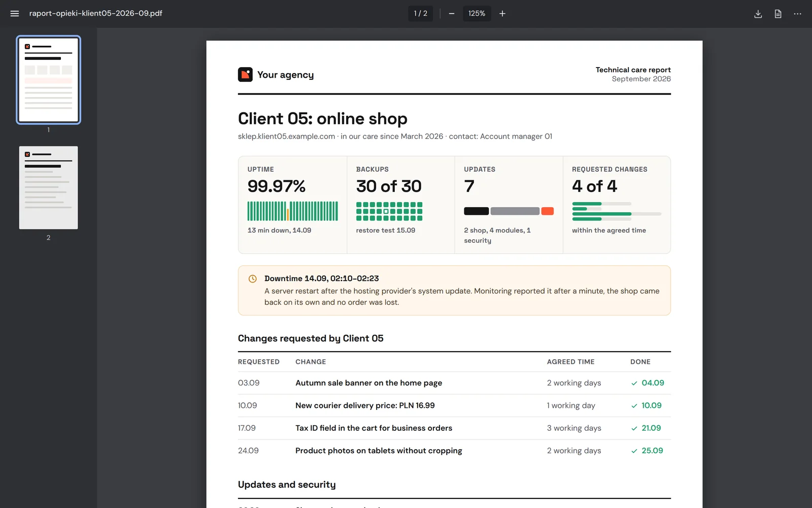
Task: Open the document properties page icon
Action: pos(778,14)
